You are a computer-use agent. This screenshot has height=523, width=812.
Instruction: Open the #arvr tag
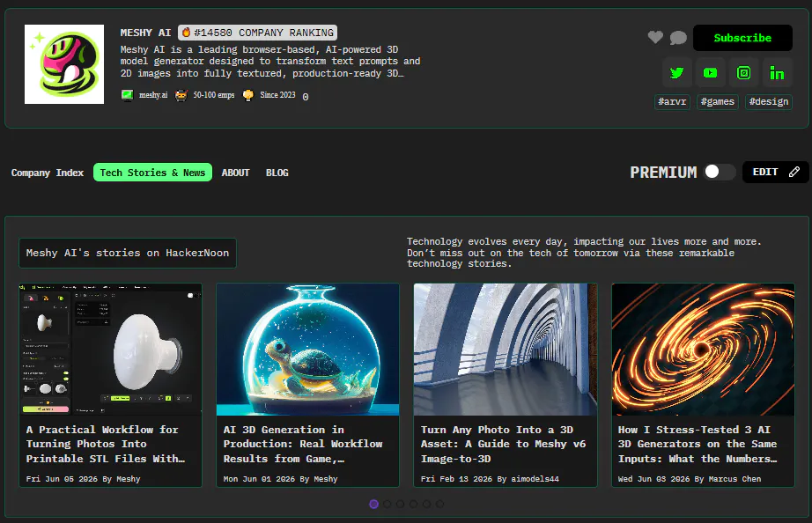pos(672,101)
